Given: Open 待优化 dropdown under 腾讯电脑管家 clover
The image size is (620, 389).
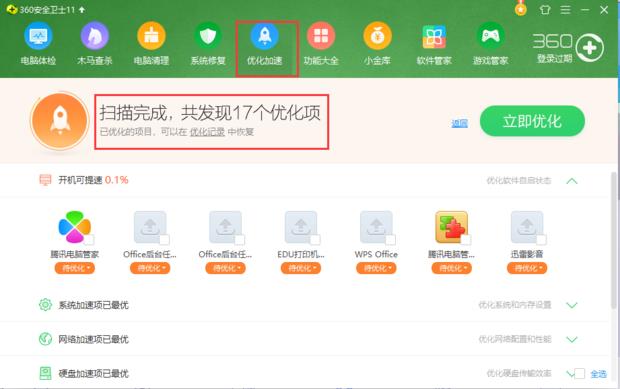Looking at the screenshot, I should [x=75, y=268].
